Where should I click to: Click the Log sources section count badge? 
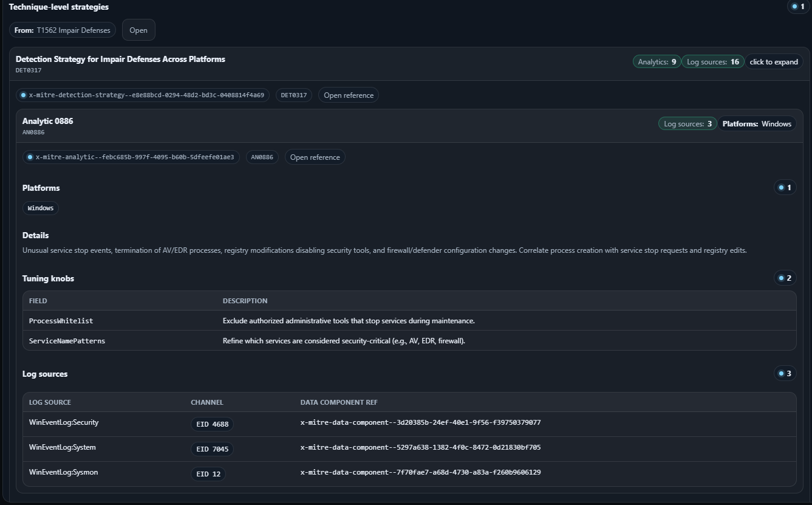785,374
